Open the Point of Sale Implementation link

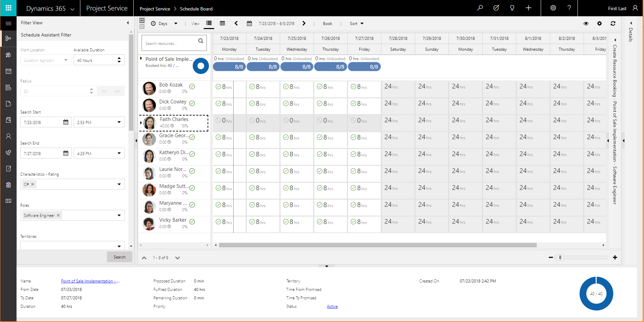pyautogui.click(x=88, y=281)
